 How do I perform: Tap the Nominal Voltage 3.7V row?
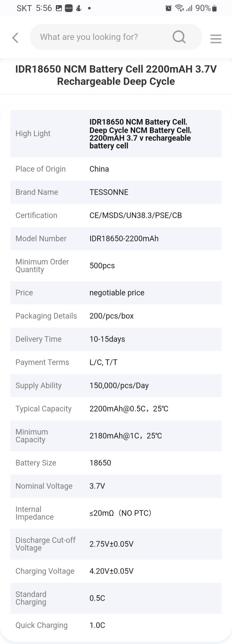pyautogui.click(x=116, y=486)
